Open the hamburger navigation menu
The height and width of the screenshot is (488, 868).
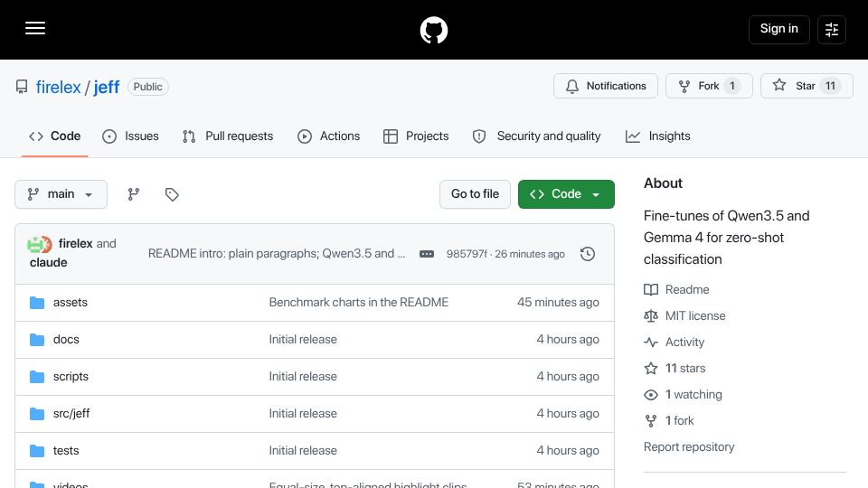click(35, 28)
